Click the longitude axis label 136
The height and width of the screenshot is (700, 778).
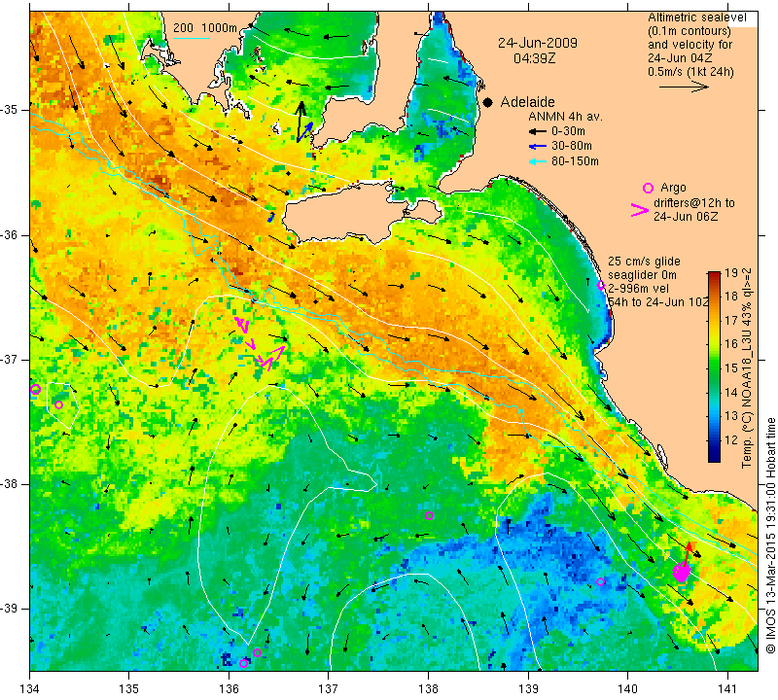(229, 689)
